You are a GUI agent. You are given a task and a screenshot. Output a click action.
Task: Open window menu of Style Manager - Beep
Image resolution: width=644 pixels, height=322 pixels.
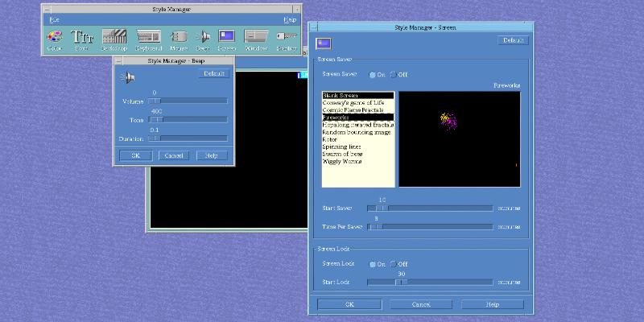(118, 60)
